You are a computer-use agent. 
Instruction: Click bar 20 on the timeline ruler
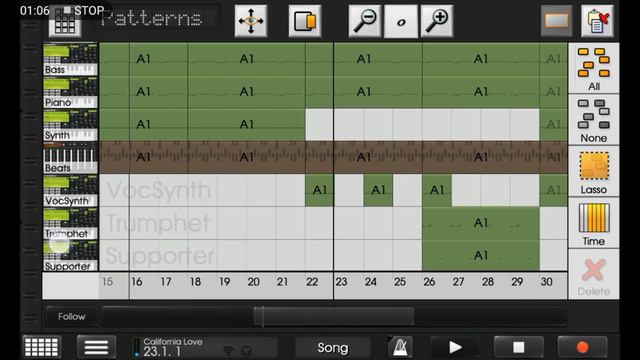(x=253, y=282)
